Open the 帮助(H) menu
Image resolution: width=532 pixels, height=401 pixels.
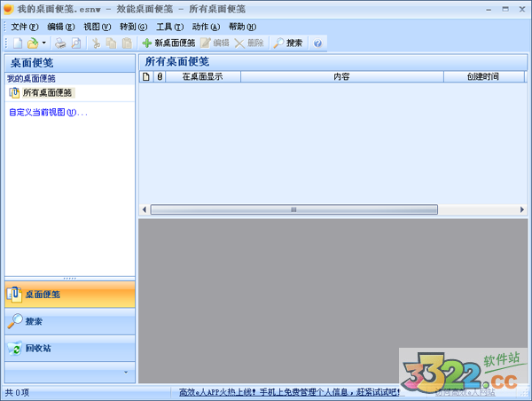242,27
